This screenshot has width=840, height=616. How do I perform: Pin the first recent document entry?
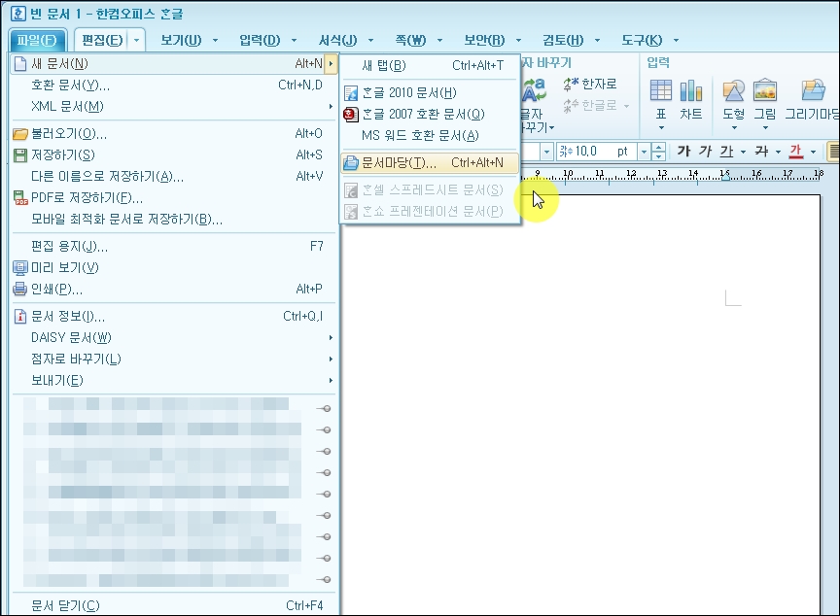click(x=324, y=408)
